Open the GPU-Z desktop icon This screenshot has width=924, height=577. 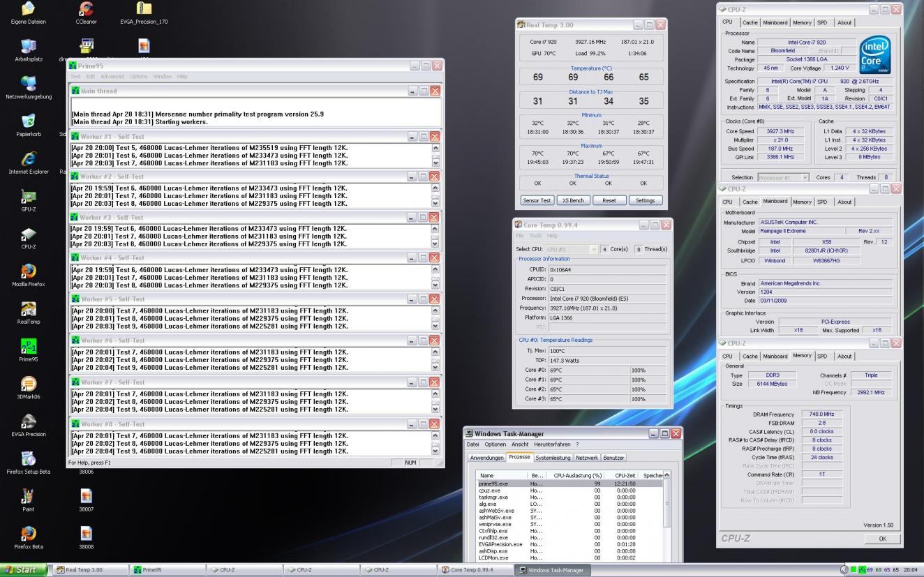[x=29, y=197]
